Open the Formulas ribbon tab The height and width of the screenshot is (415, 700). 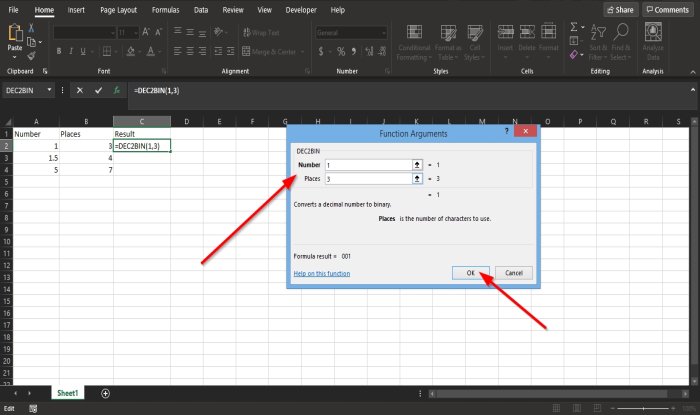click(165, 10)
